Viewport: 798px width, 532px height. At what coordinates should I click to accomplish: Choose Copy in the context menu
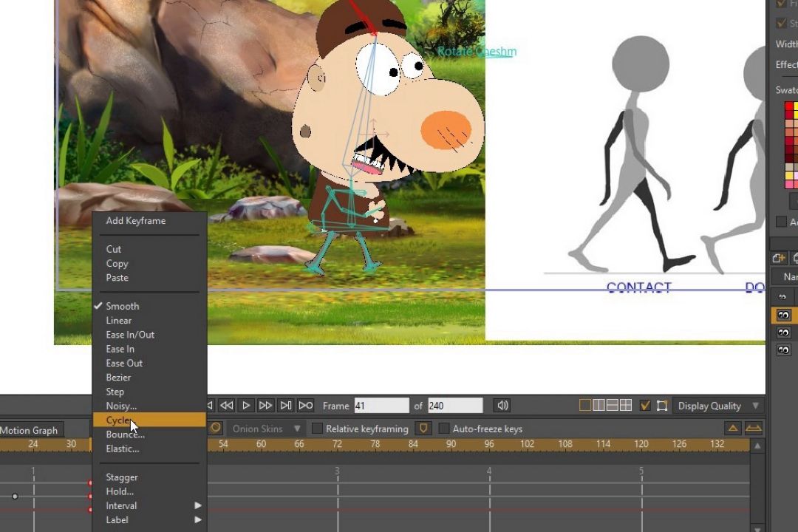(x=149, y=263)
